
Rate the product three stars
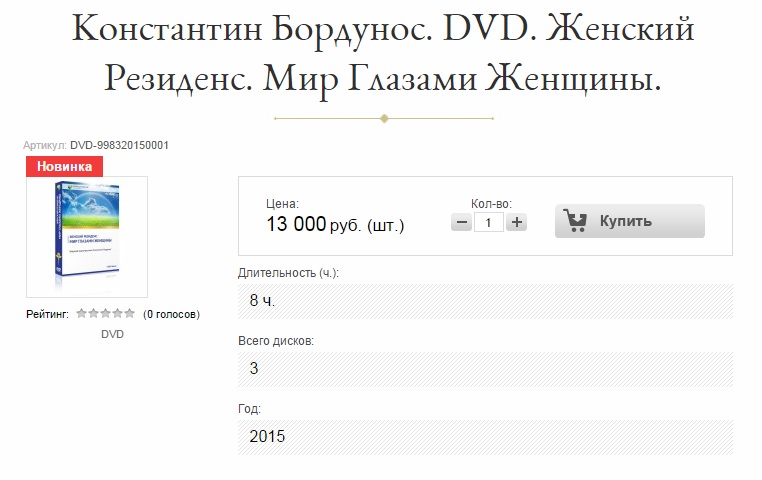pos(105,313)
